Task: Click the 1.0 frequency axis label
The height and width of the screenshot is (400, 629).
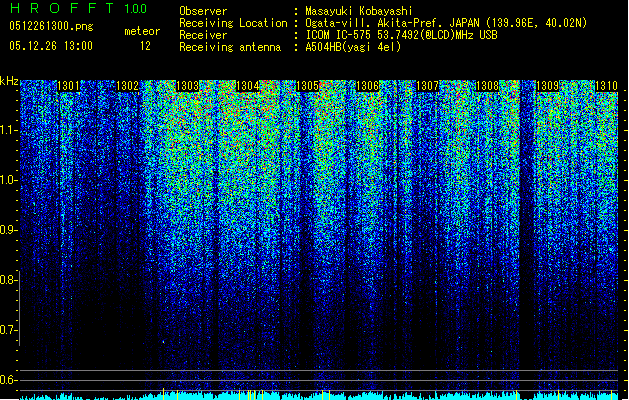Action: point(9,181)
